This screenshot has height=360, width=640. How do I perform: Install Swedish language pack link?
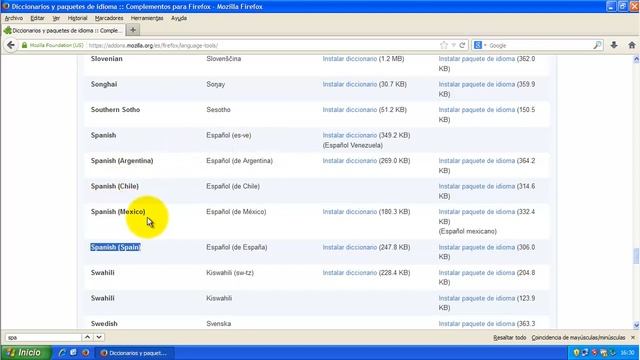tap(477, 324)
